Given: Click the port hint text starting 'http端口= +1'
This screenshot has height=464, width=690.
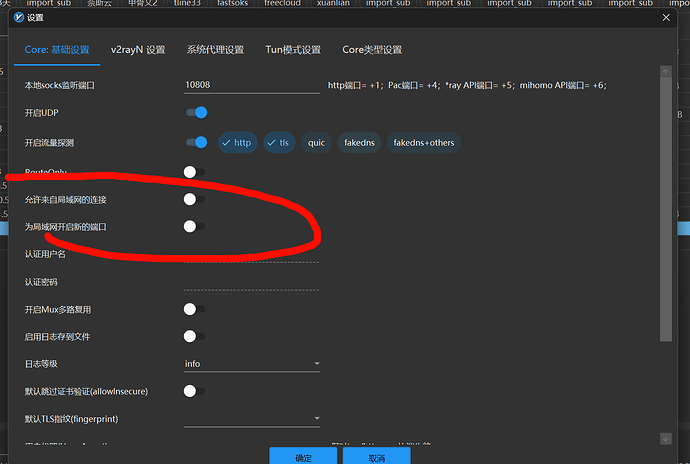Looking at the screenshot, I should [467, 85].
